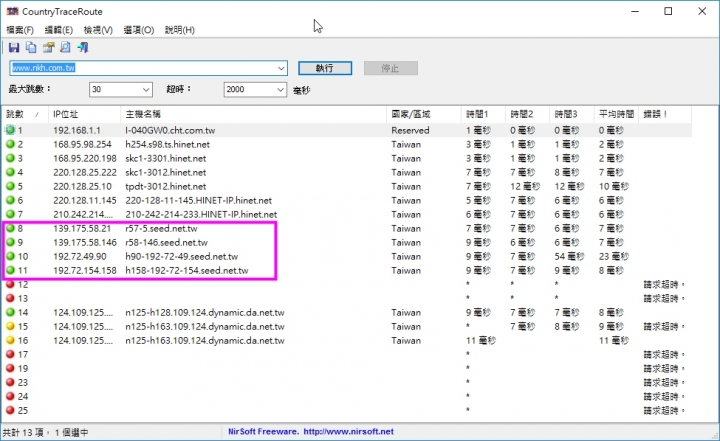Click the Reserved country cell
Screen dimensions: 720x441
click(x=410, y=130)
